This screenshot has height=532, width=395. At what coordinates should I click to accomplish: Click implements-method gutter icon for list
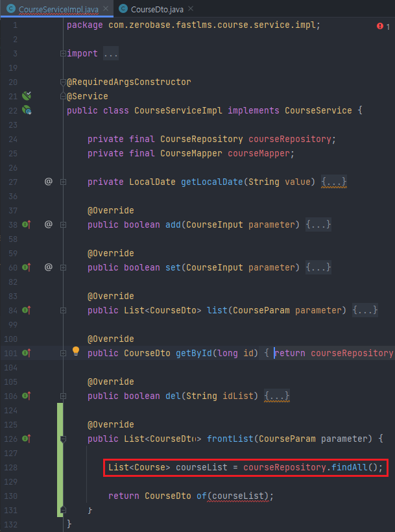click(27, 310)
